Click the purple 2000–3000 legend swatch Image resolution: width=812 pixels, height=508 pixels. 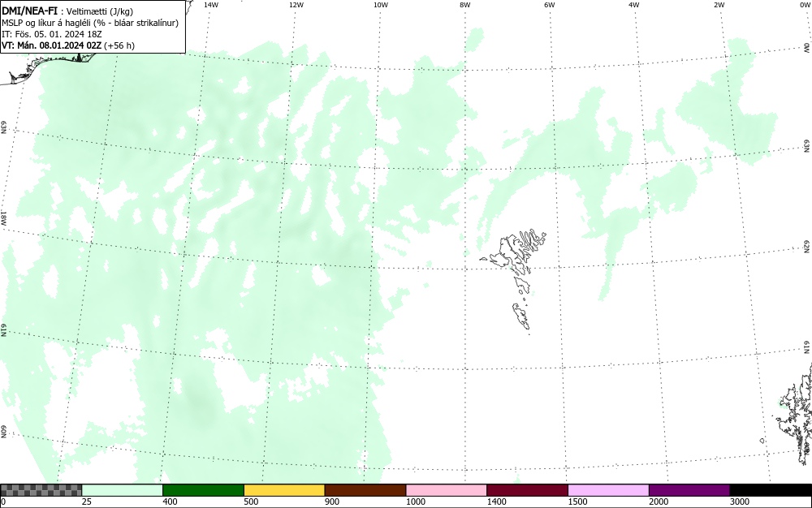[689, 490]
